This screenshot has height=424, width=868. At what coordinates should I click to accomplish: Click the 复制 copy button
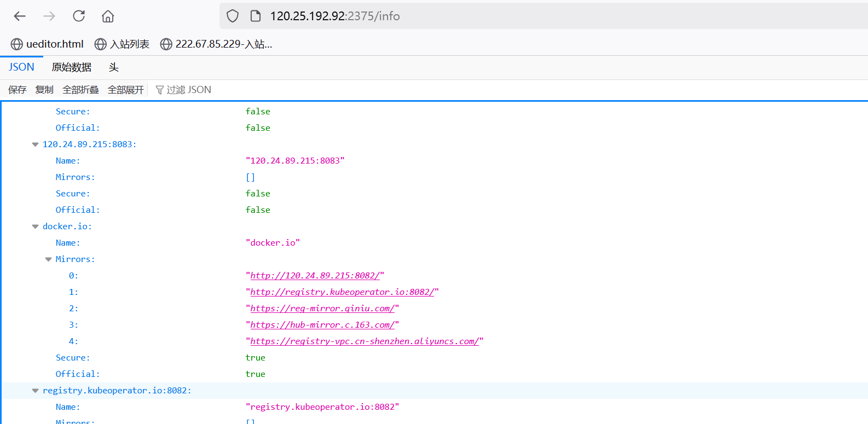(44, 90)
